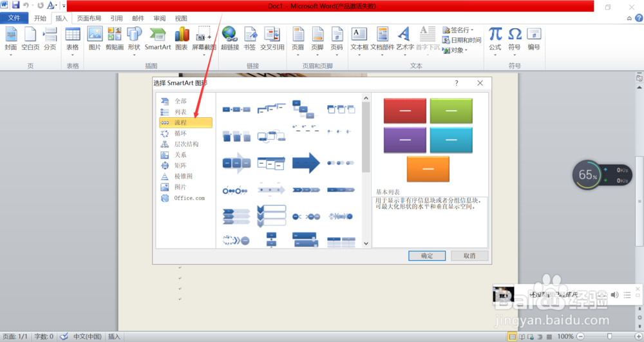Switch to the Review (审阅) tab

[160, 18]
